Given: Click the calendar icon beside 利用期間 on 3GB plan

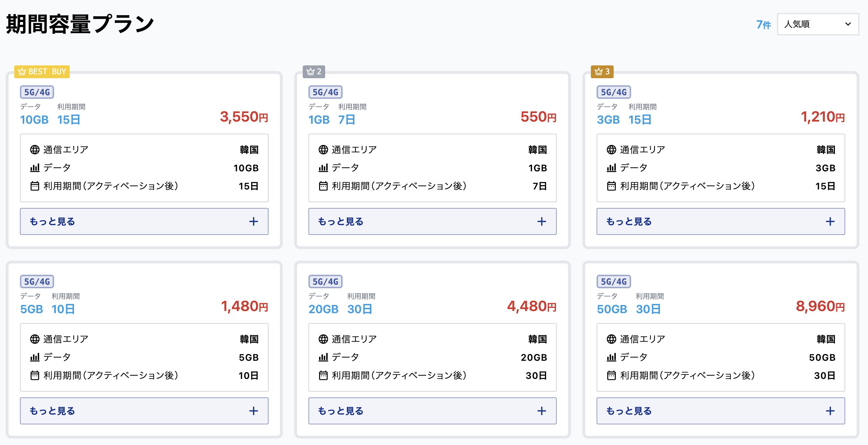Looking at the screenshot, I should coord(611,186).
